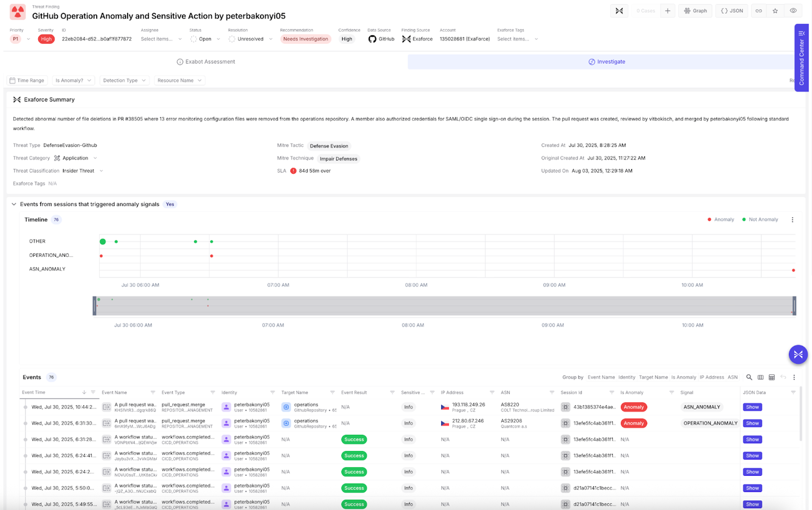Open the Resource Name filter dropdown
The image size is (812, 510).
tap(179, 80)
